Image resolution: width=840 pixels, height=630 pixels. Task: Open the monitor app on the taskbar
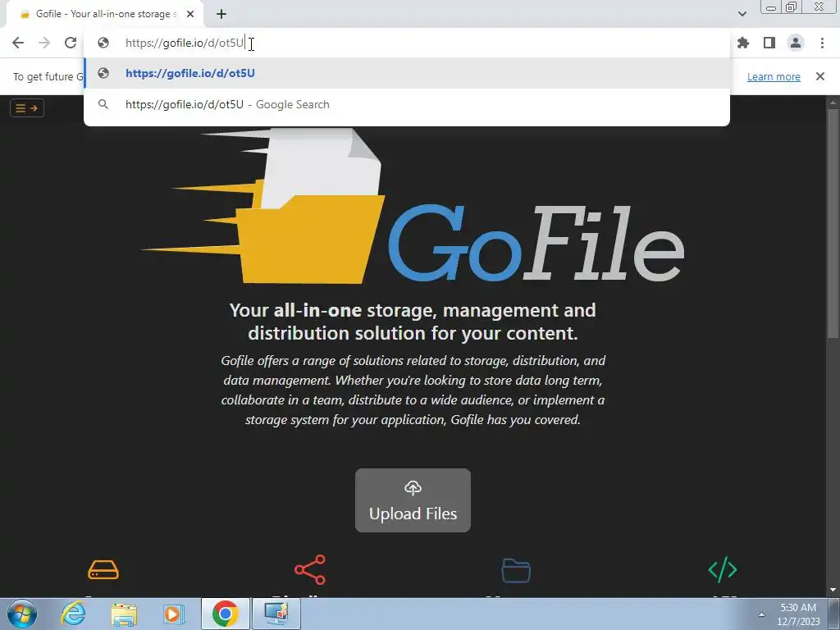click(x=276, y=614)
